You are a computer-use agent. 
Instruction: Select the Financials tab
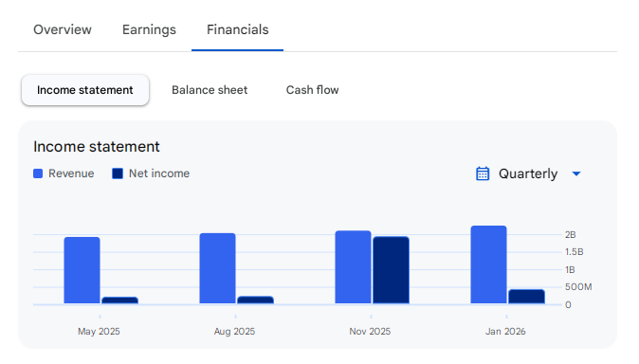pyautogui.click(x=238, y=29)
